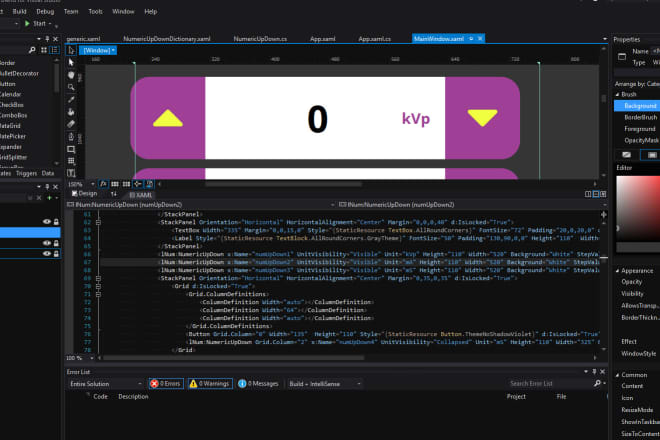
Task: Toggle visibility eye on the outlined object row
Action: click(46, 253)
